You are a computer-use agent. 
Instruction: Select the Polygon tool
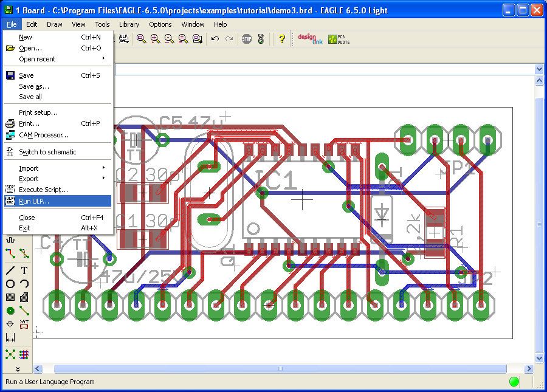point(24,297)
